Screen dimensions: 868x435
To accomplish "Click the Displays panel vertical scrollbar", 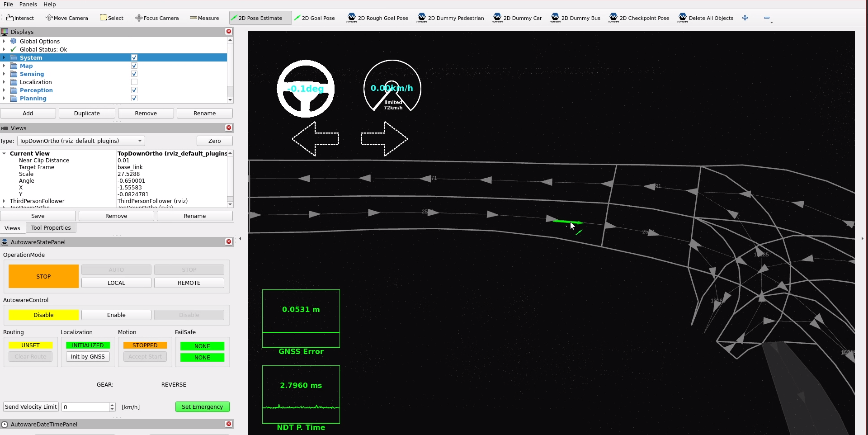I will [x=230, y=70].
